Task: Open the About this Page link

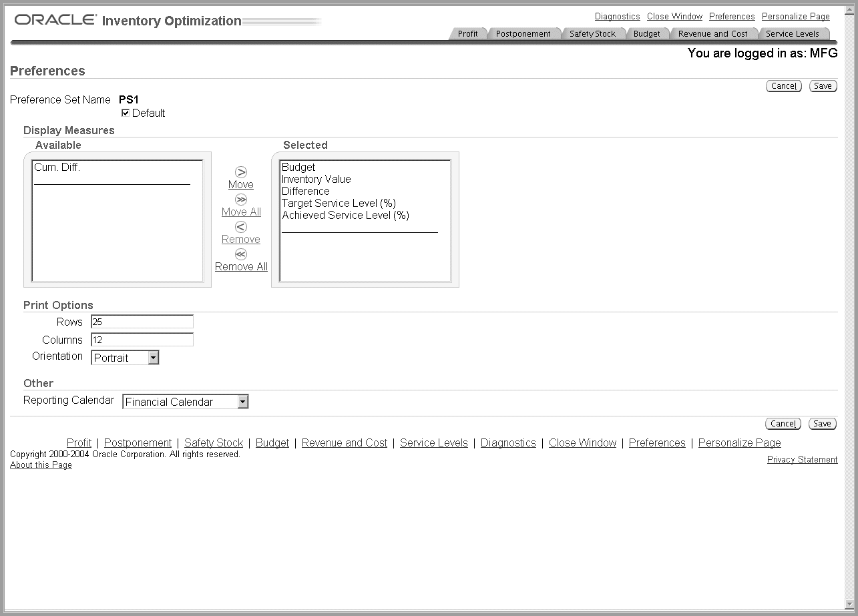Action: pyautogui.click(x=41, y=465)
